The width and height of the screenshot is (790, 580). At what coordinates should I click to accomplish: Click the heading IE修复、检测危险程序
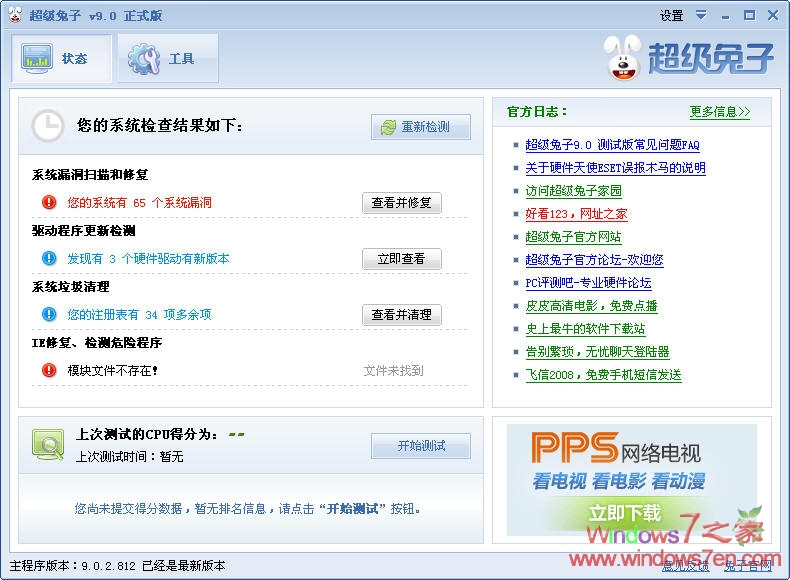[97, 343]
